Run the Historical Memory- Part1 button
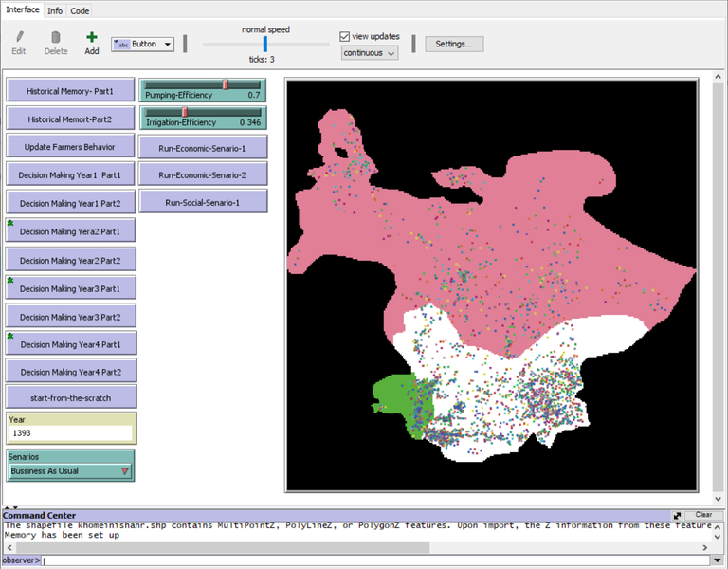Screen dimensions: 728x569 (70, 91)
